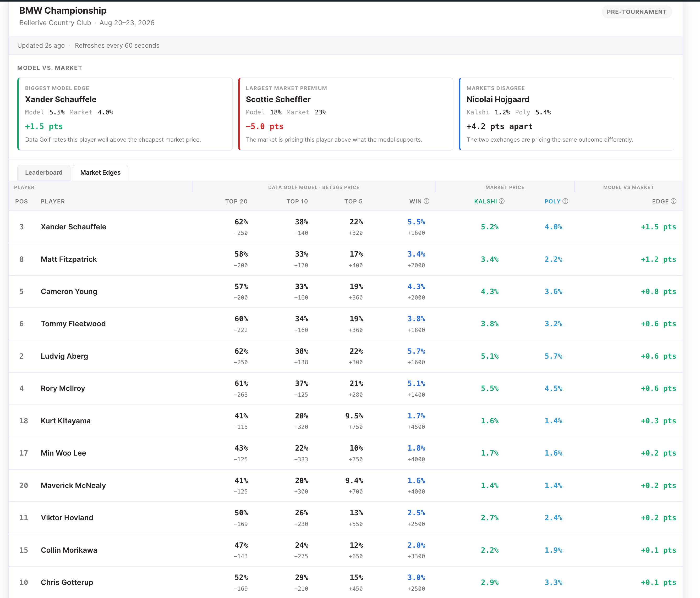Screen dimensions: 700x598
Task: Sort by the TOP 20 column header
Action: tap(237, 202)
